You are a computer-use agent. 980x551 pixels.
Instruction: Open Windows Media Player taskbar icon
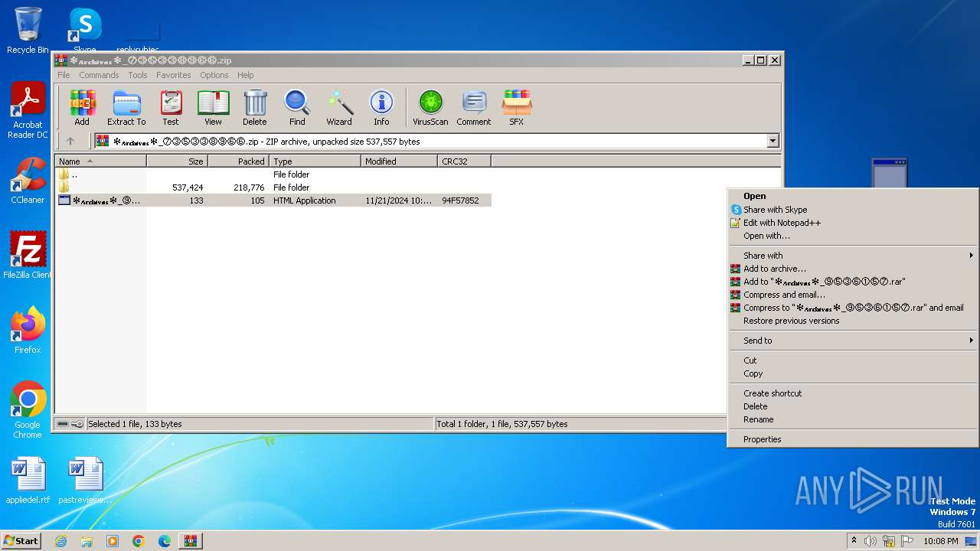coord(113,541)
